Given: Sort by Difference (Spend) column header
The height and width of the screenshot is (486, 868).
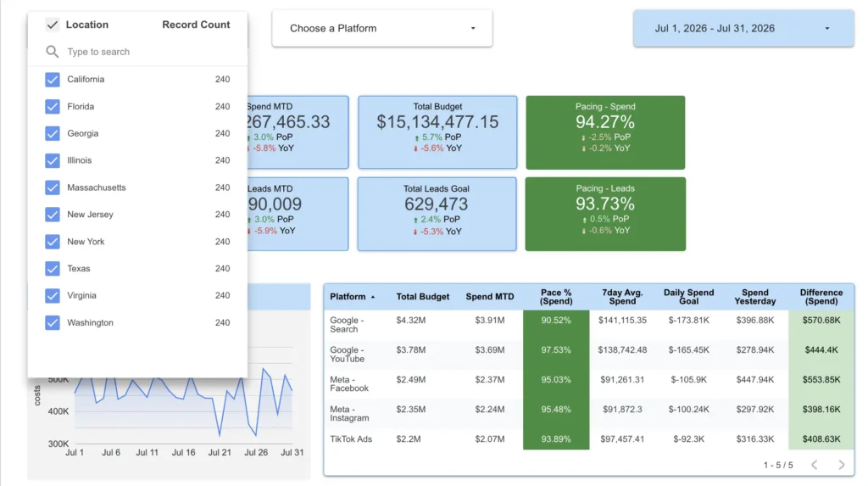Looking at the screenshot, I should [x=821, y=297].
